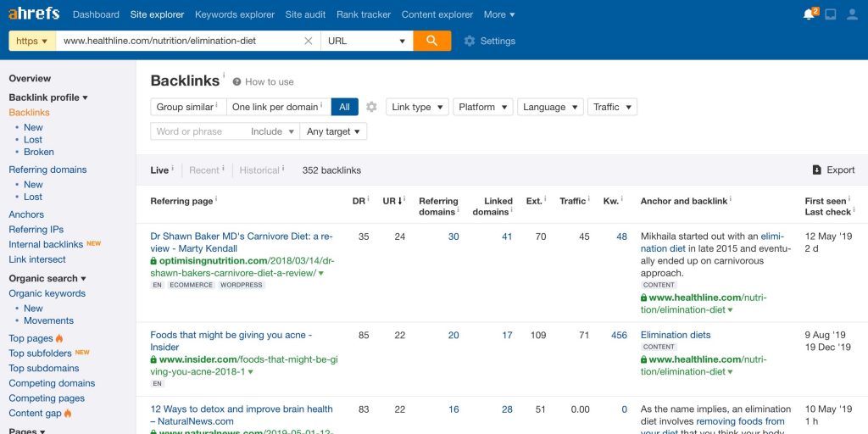Image resolution: width=868 pixels, height=434 pixels.
Task: Open Dr Shawn Baker Carnivore Diet referring page
Action: 242,242
